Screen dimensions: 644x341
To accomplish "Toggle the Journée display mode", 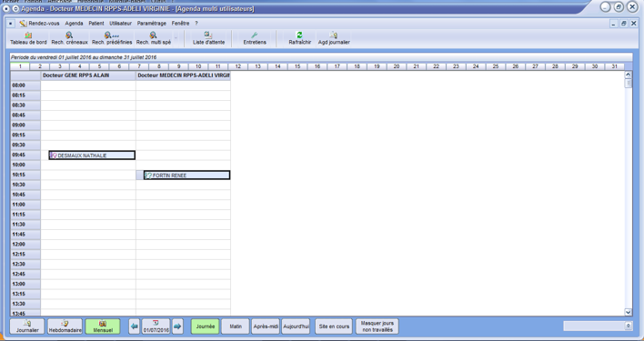I will (205, 326).
